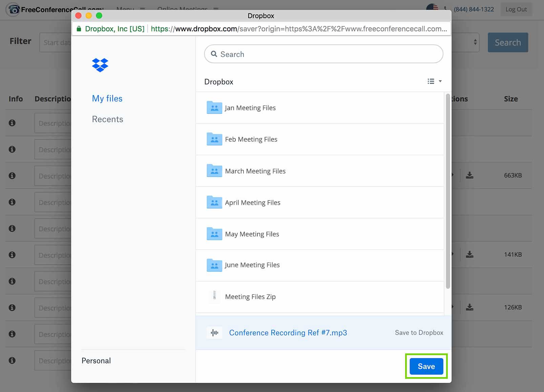Click the Dropbox logo in the sidebar
Screen dimensions: 544x392
(100, 65)
